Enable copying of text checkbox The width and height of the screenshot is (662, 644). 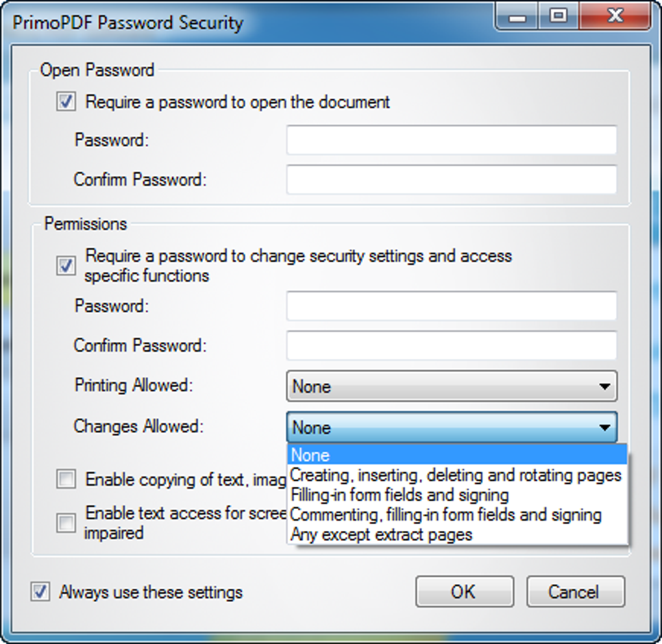click(66, 480)
